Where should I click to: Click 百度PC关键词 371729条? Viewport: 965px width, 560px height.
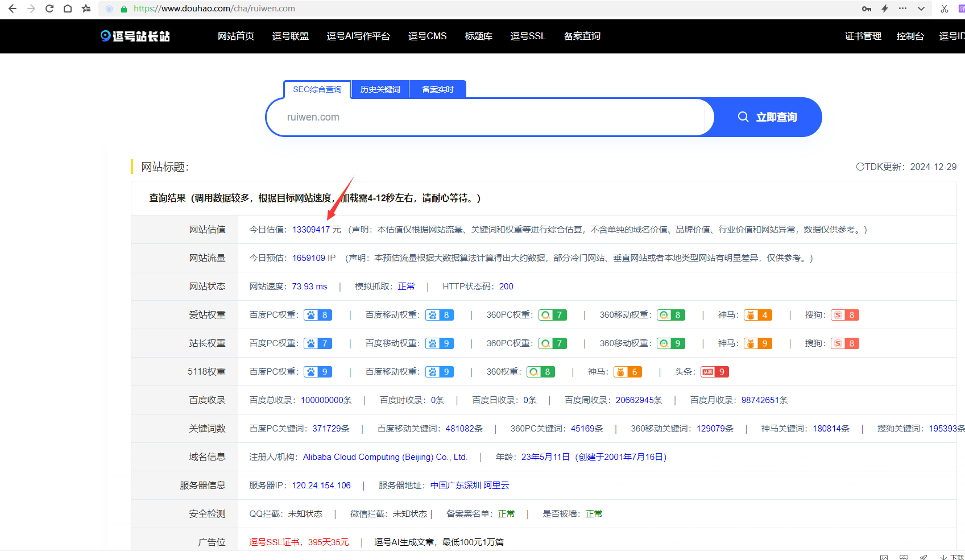pos(331,428)
